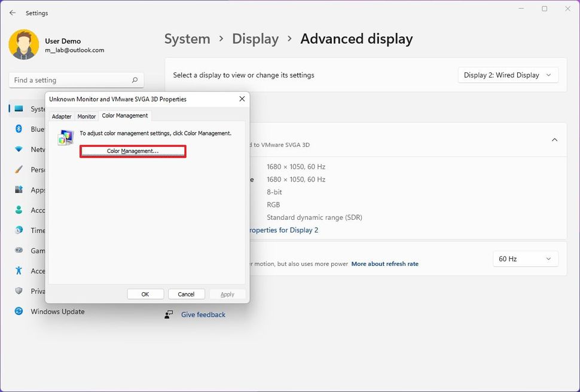The height and width of the screenshot is (392, 580).
Task: Click the Gaming controller icon
Action: pos(19,251)
